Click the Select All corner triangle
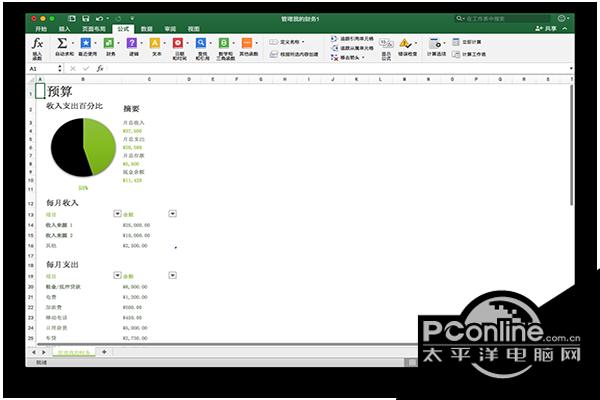This screenshot has width=600, height=400. click(31, 79)
